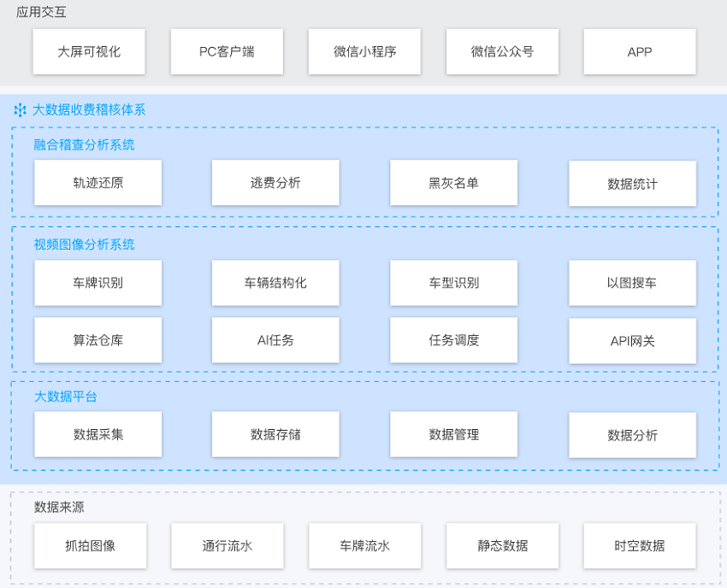Click the 数据来源 section heading

[59, 507]
